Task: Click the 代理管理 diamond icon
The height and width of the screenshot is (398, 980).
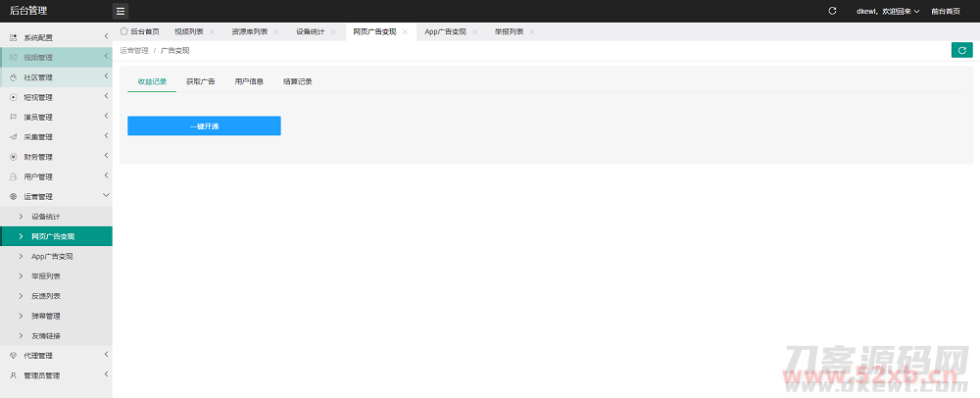Action: click(13, 356)
